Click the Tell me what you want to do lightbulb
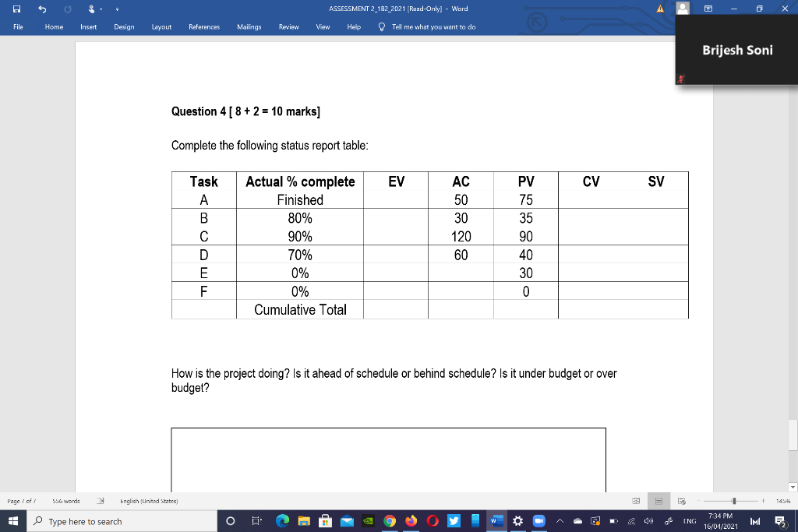The height and width of the screenshot is (532, 798). (x=381, y=26)
